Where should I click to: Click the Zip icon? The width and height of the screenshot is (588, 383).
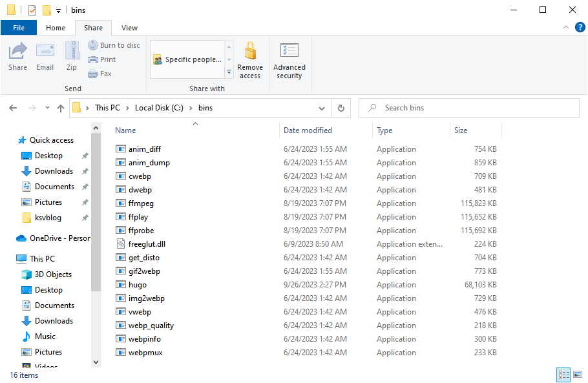[x=72, y=56]
